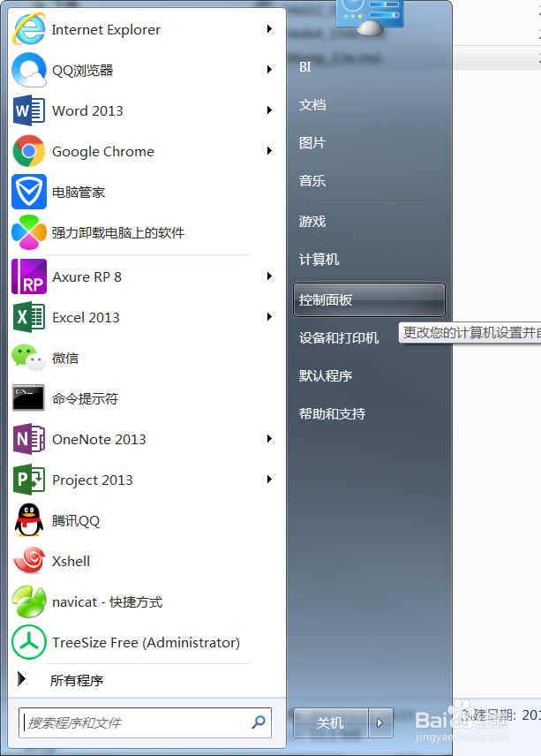Open the OneNote 2013 icon
Image resolution: width=541 pixels, height=756 pixels.
[29, 439]
